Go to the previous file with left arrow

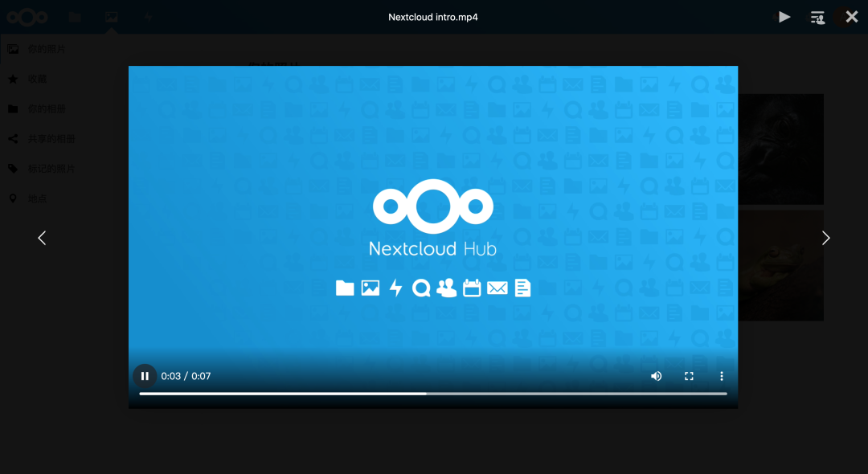42,238
